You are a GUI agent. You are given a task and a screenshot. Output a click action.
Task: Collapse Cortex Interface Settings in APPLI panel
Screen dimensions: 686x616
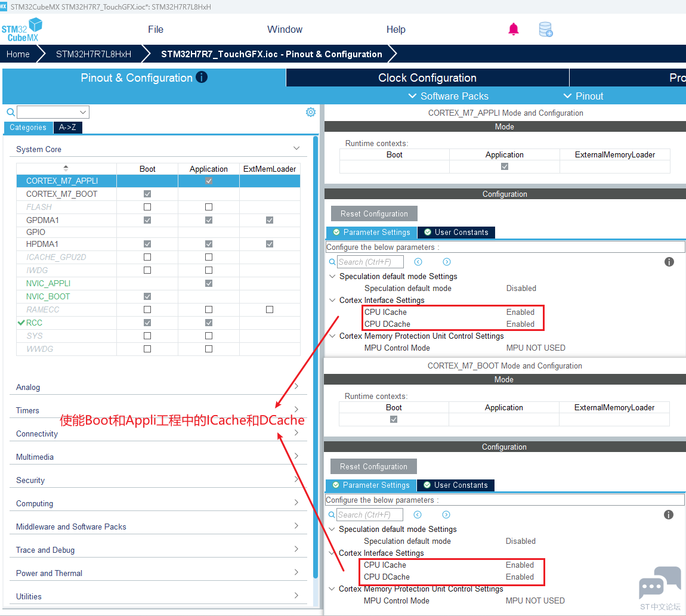tap(332, 300)
